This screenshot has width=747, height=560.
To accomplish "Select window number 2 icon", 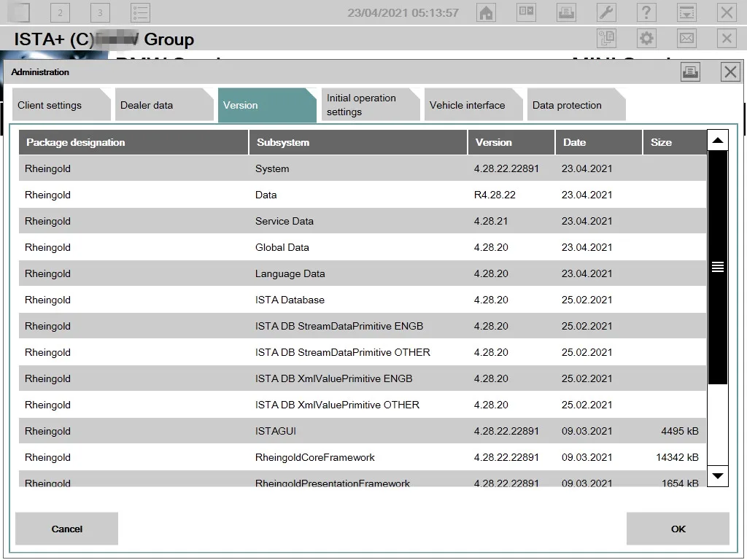I will [x=61, y=12].
